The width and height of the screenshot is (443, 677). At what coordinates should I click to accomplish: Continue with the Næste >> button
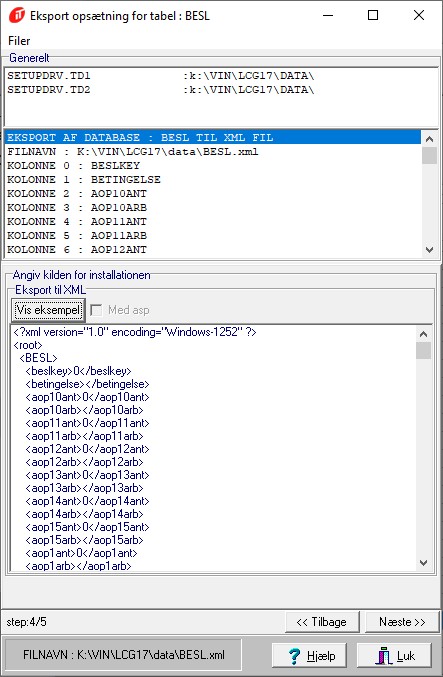402,622
